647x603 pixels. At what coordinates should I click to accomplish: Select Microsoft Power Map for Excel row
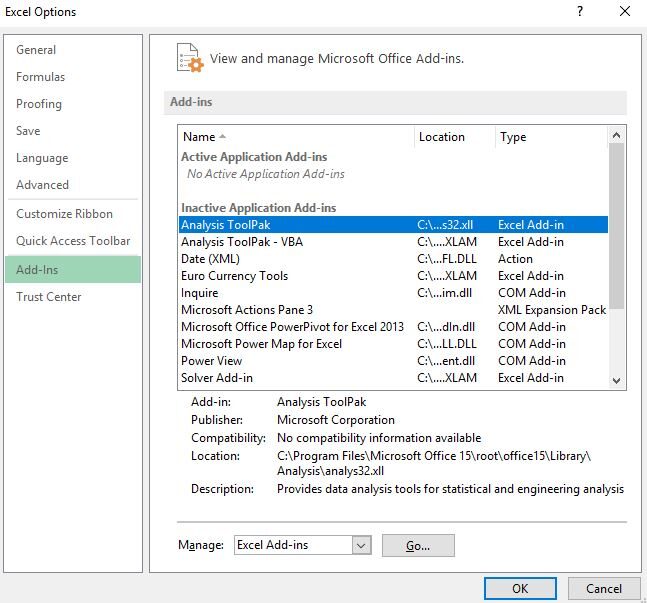pyautogui.click(x=393, y=344)
